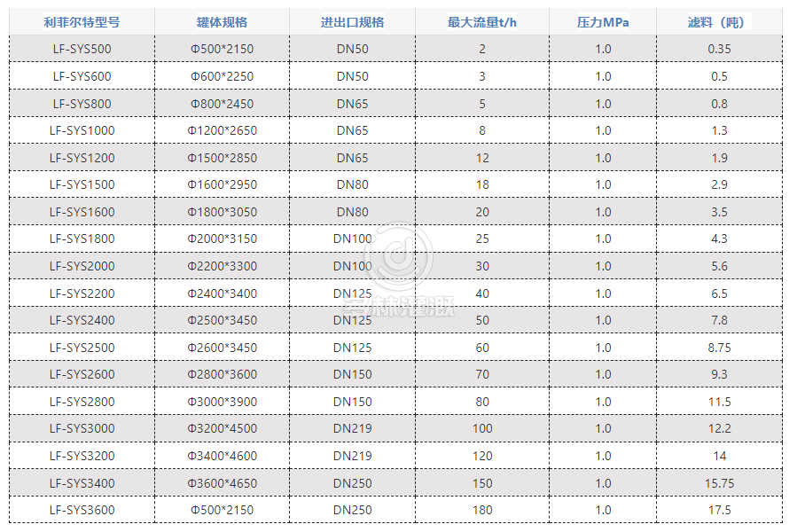Select the Φ800*2450 tank spec cell
This screenshot has height=532, width=797.
222,104
